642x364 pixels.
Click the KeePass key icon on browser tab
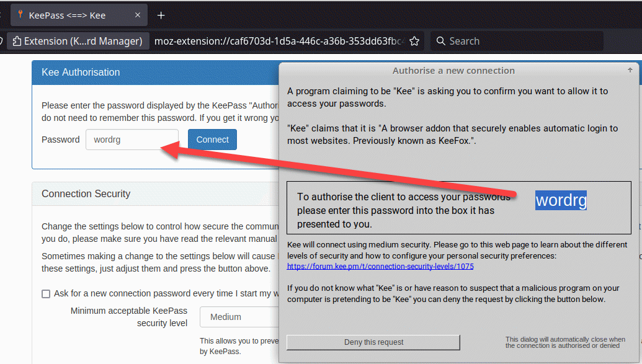coord(20,15)
